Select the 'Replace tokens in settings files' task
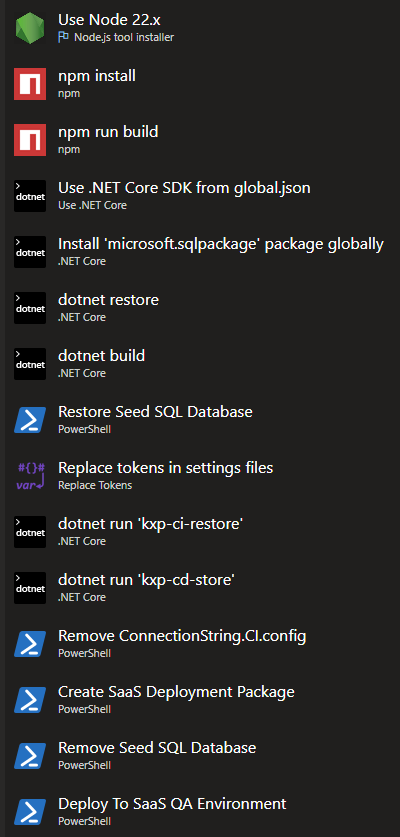The height and width of the screenshot is (837, 400). pyautogui.click(x=200, y=476)
